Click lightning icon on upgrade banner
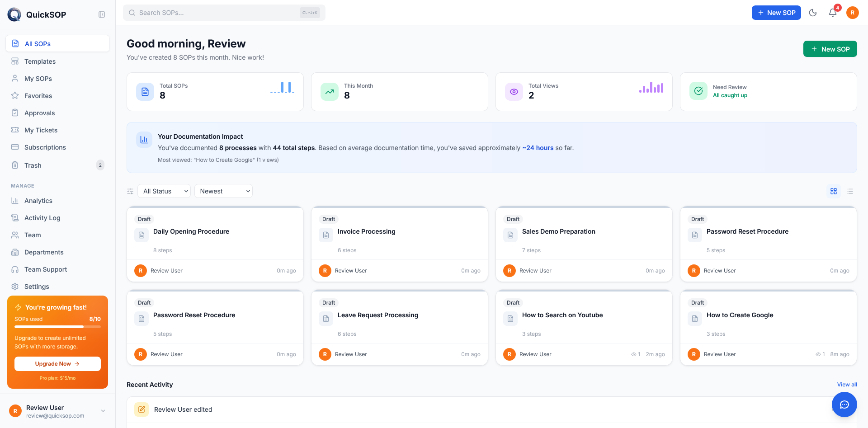The width and height of the screenshot is (868, 428). (x=18, y=307)
